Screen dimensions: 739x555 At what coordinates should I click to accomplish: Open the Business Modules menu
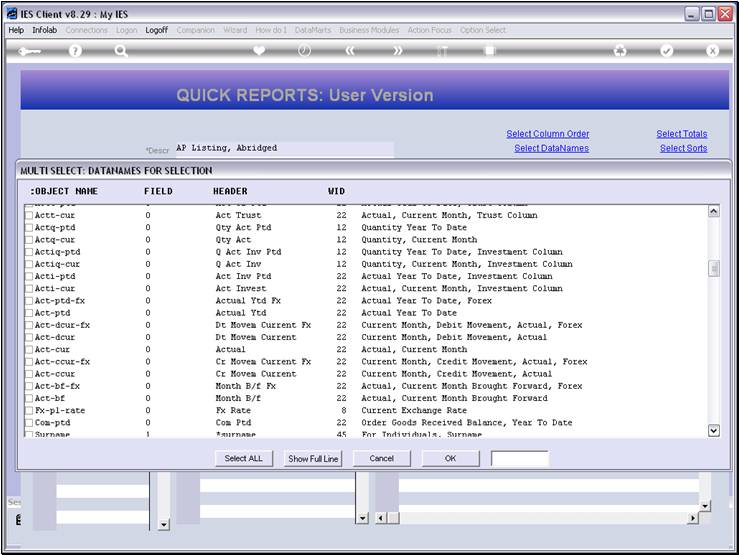369,30
